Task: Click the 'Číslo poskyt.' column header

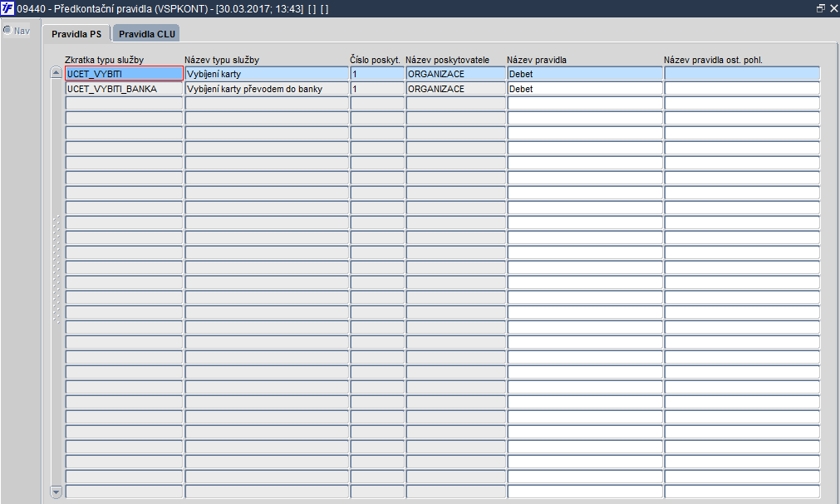Action: [x=375, y=60]
